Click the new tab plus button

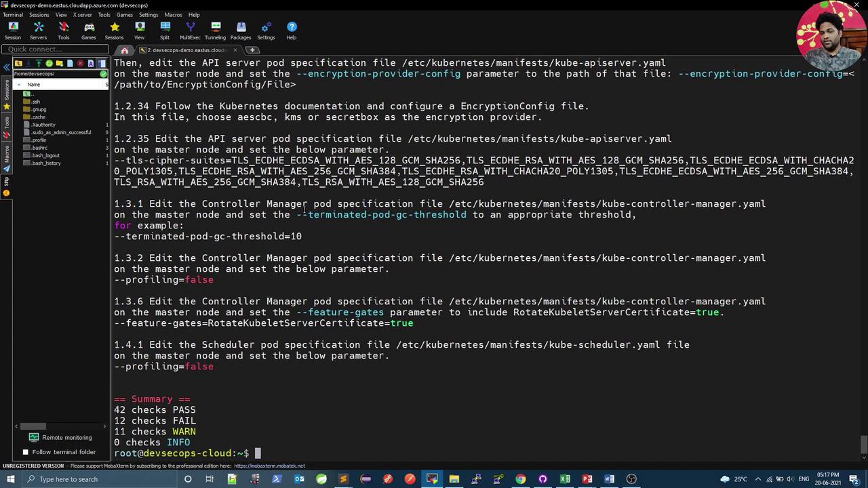[x=252, y=50]
